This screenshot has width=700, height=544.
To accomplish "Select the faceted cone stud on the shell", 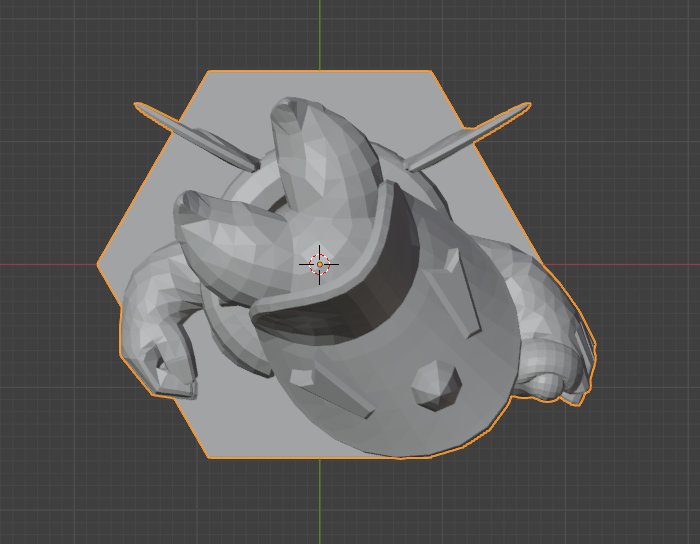I will pyautogui.click(x=436, y=385).
